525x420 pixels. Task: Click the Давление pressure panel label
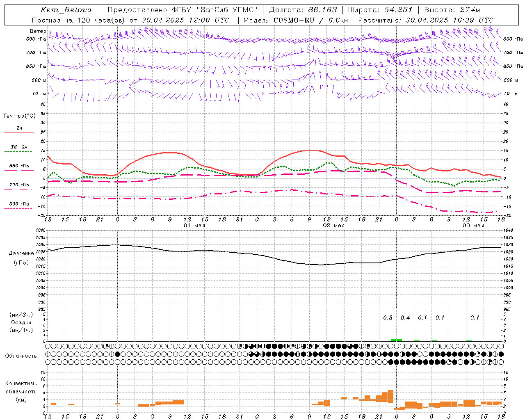coord(21,253)
